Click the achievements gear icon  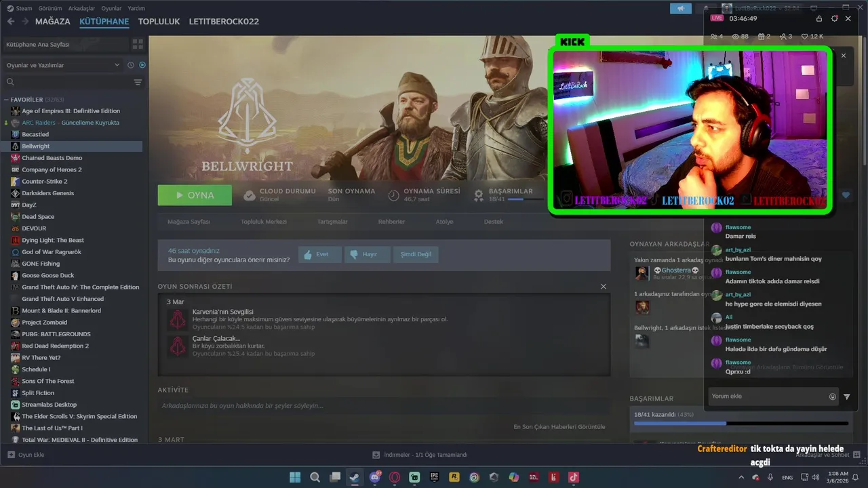tap(479, 195)
